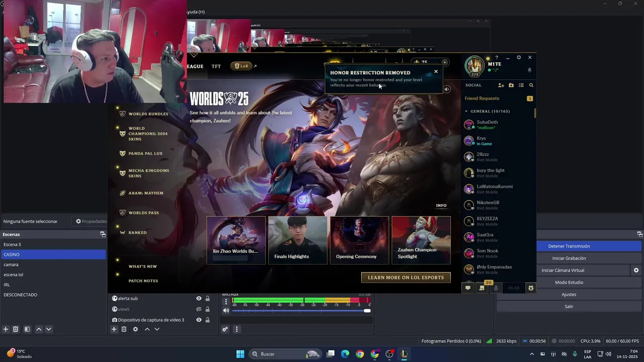
Task: Mute the League client news sound
Action: point(447,89)
